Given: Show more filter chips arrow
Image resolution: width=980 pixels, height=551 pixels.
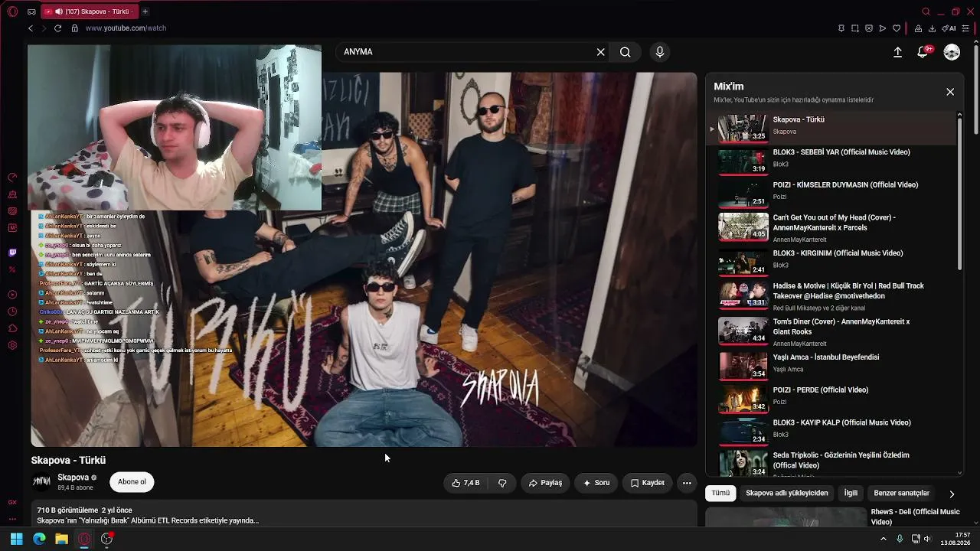Looking at the screenshot, I should (x=952, y=494).
